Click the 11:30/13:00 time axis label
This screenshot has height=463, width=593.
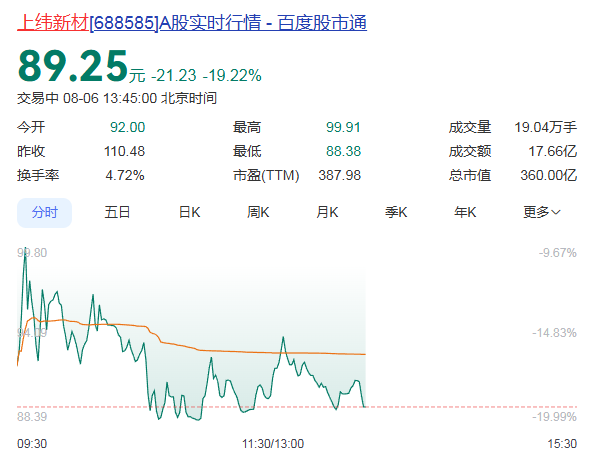[x=273, y=443]
